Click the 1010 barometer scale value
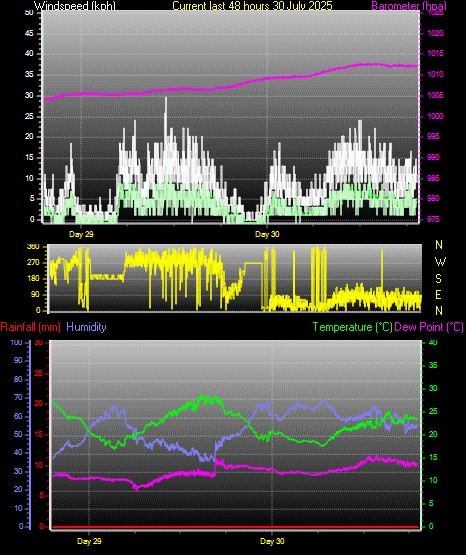Screen dimensions: 466x555 click(x=436, y=74)
